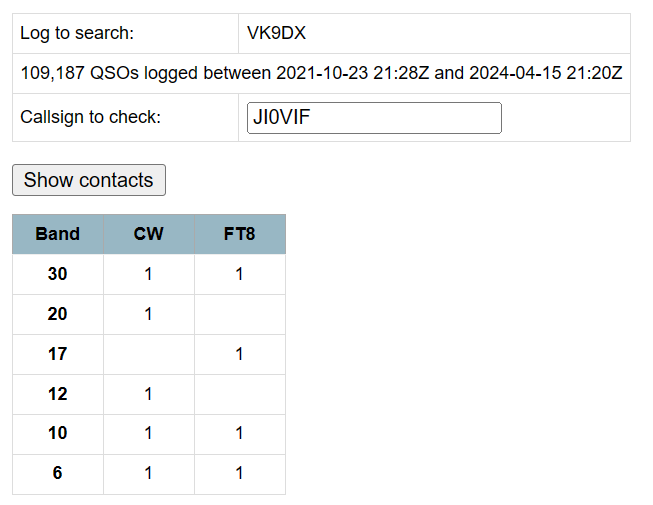Click the FT8 column header
The image size is (653, 505).
pyautogui.click(x=239, y=234)
